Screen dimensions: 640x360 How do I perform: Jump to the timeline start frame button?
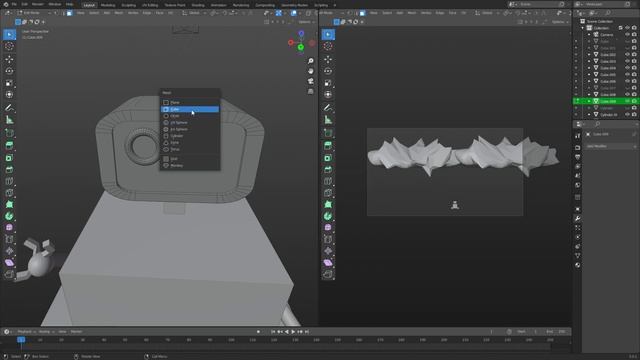click(x=273, y=332)
